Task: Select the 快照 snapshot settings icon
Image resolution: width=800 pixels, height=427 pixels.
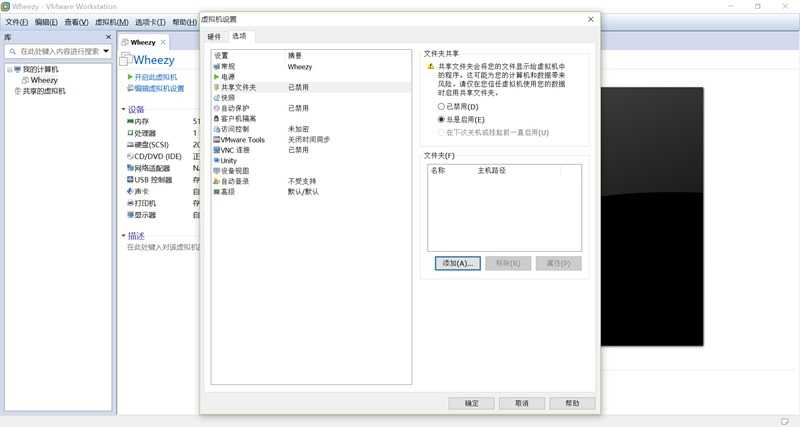Action: pyautogui.click(x=216, y=98)
